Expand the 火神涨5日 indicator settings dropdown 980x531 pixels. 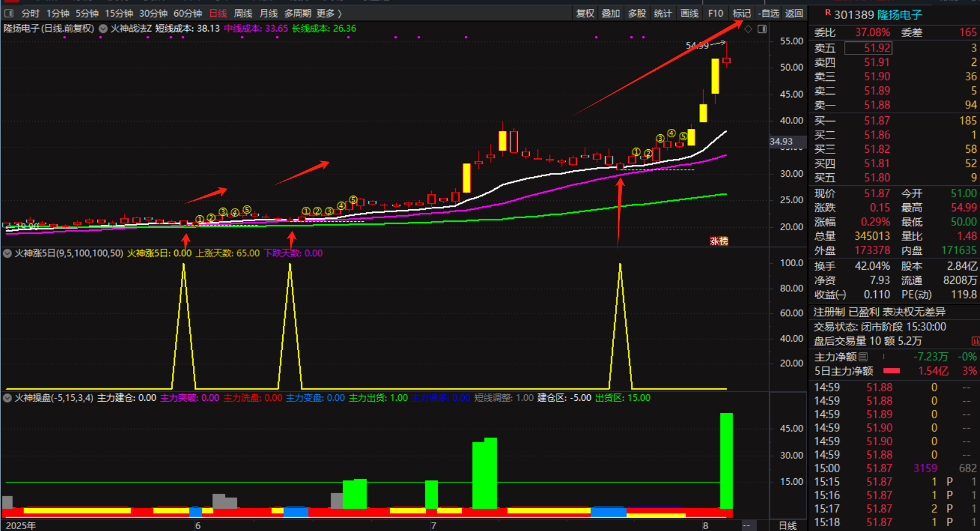coord(7,254)
